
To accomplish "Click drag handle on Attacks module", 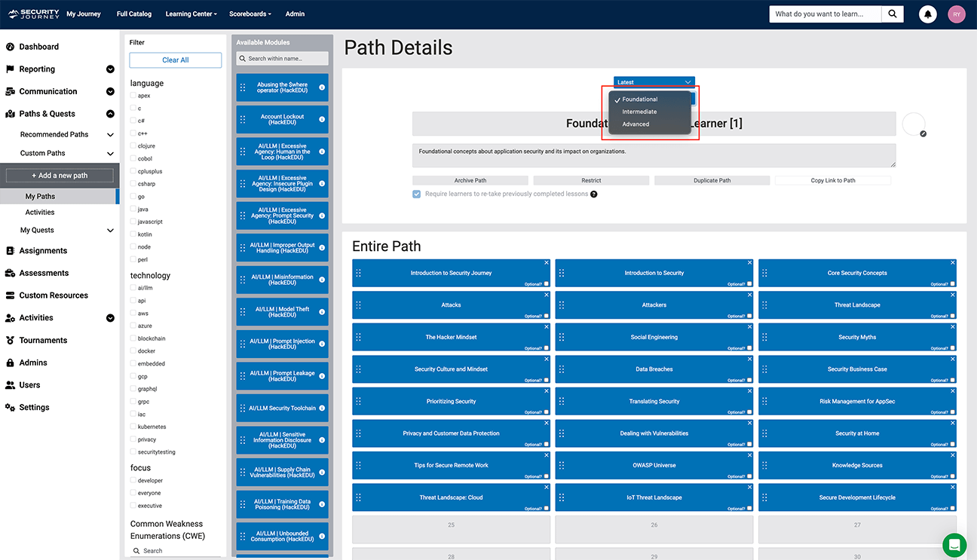I will pos(359,305).
